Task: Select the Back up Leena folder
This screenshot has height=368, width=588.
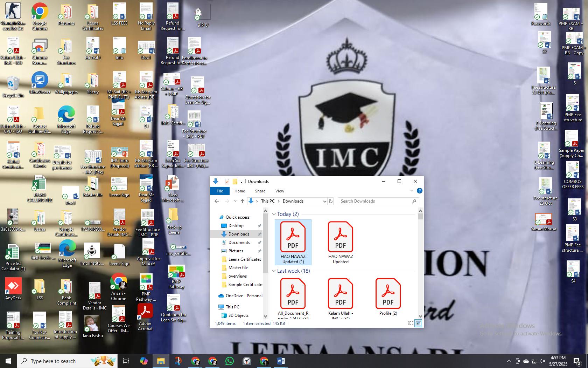Action: pyautogui.click(x=174, y=222)
